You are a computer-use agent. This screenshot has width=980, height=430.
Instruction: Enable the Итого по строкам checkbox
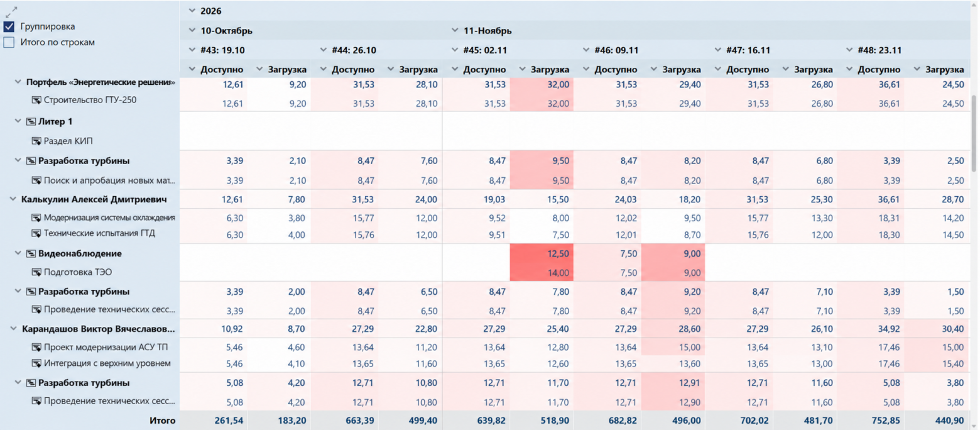coord(9,43)
